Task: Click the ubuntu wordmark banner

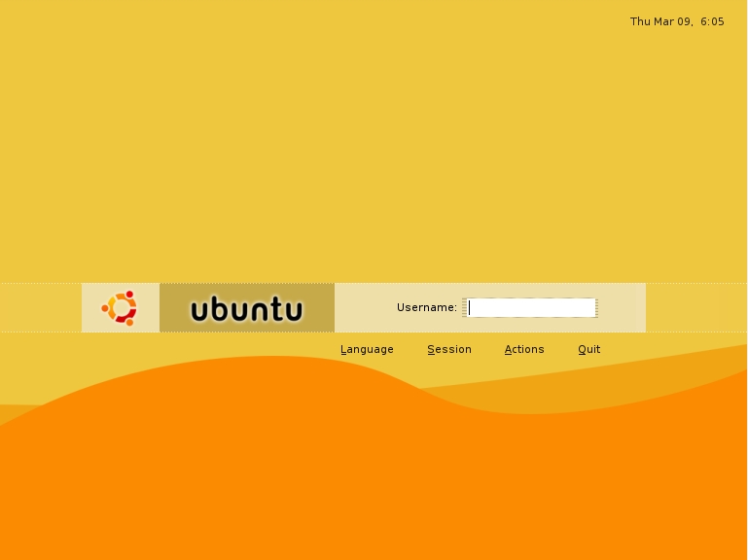Action: [247, 308]
